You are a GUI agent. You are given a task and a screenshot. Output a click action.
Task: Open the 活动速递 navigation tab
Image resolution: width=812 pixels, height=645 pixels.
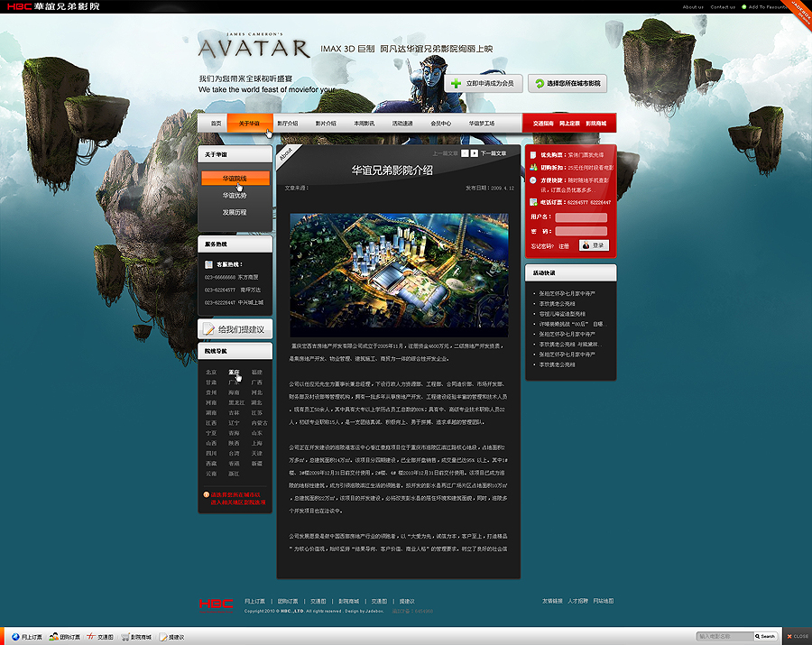click(x=402, y=124)
